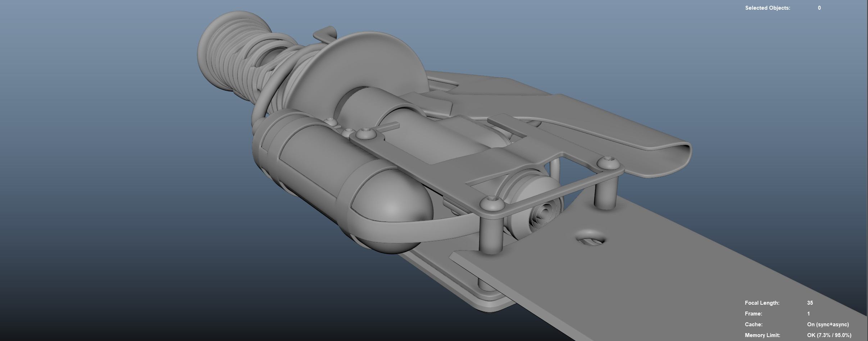Click the Cache label in HUD

click(754, 324)
